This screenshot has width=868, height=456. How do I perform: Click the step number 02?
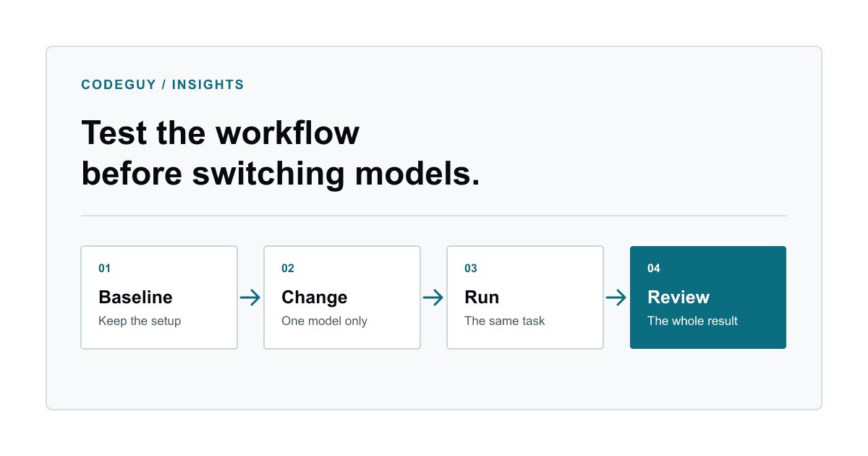(x=288, y=269)
